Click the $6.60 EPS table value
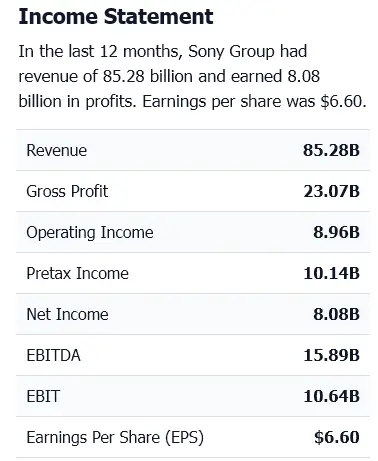The height and width of the screenshot is (461, 378). coord(337,437)
